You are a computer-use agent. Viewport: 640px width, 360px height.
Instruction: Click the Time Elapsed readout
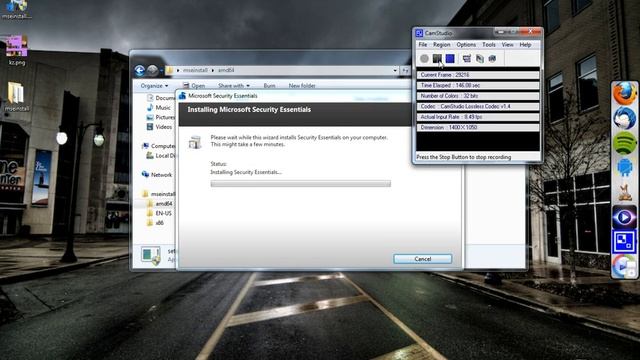click(478, 86)
